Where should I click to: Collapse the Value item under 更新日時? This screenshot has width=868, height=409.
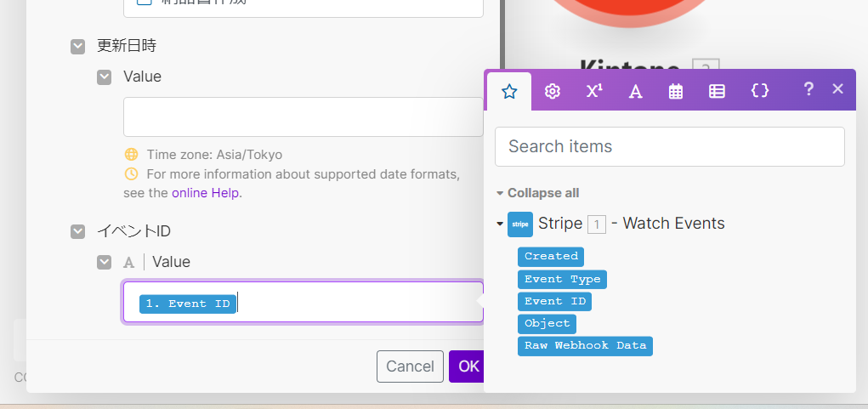(104, 77)
